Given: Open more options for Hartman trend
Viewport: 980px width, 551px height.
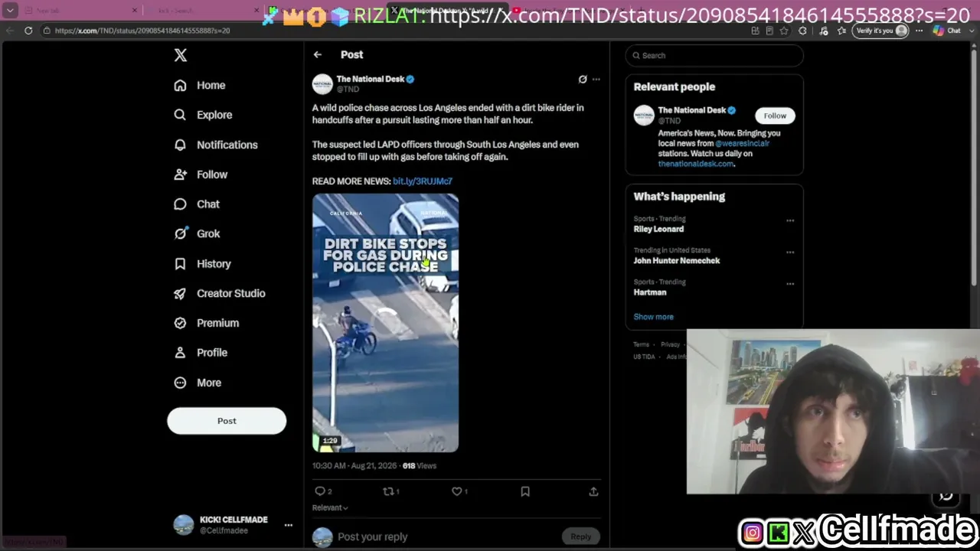Looking at the screenshot, I should [x=790, y=284].
